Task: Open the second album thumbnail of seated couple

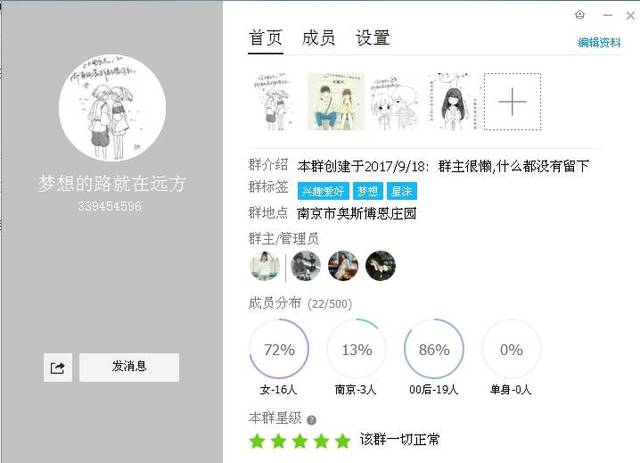Action: (x=336, y=102)
